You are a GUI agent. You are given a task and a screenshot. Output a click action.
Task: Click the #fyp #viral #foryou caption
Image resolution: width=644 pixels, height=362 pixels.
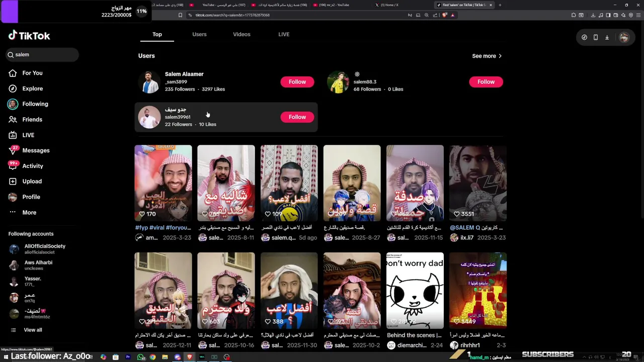pos(163,228)
